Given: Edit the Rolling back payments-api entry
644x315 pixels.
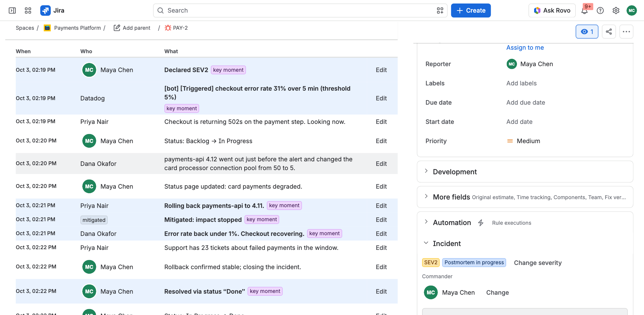Looking at the screenshot, I should 381,206.
